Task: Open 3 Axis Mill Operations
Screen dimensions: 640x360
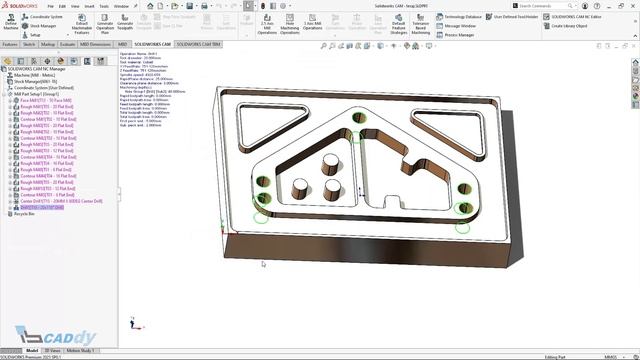Action: click(x=313, y=21)
